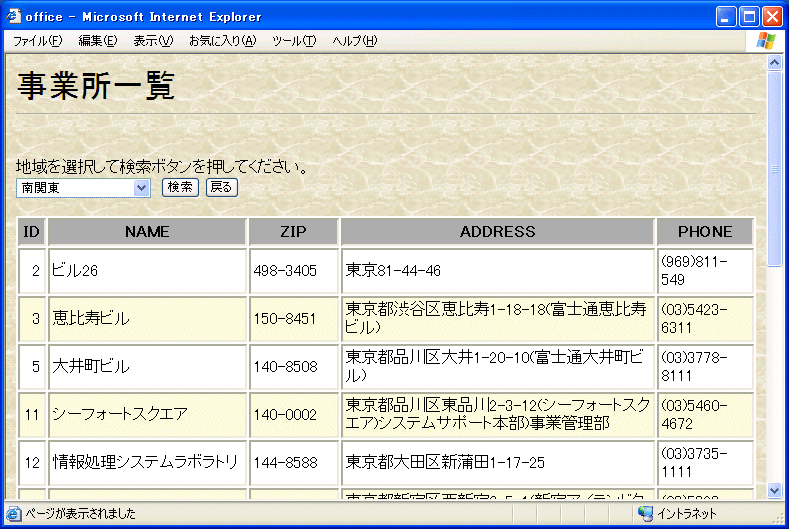Click the Windows flag logo in menu bar
The image size is (789, 529).
pyautogui.click(x=766, y=40)
